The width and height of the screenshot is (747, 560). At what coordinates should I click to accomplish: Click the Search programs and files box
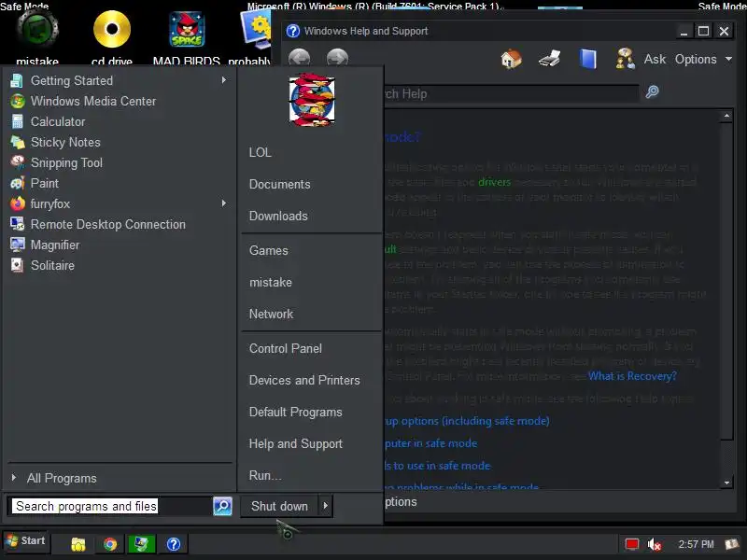point(110,506)
